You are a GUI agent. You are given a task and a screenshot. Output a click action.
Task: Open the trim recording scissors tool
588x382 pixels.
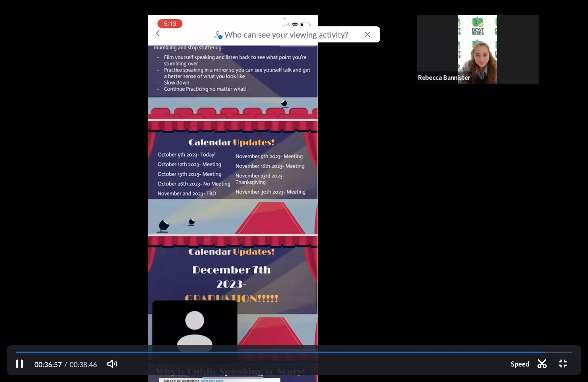[x=542, y=364]
